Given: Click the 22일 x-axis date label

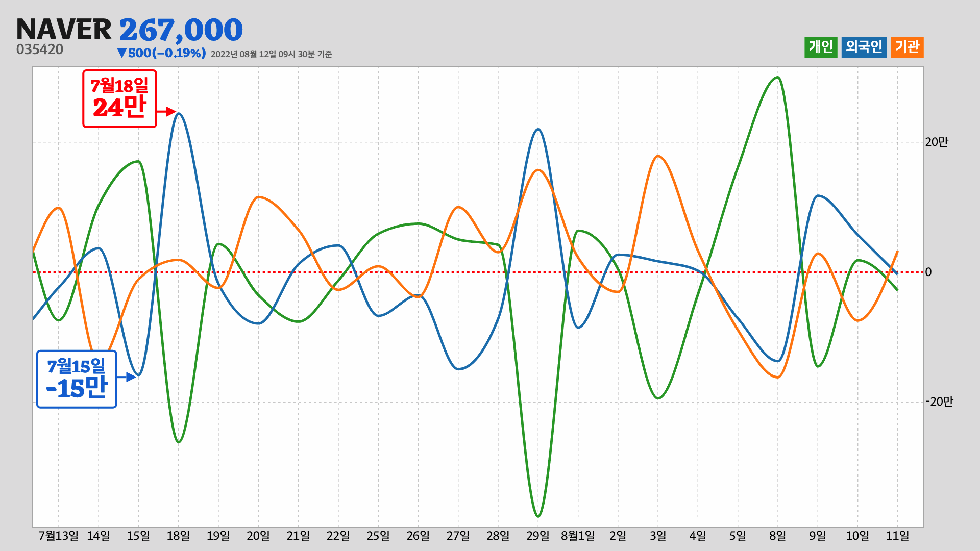Looking at the screenshot, I should (x=338, y=536).
